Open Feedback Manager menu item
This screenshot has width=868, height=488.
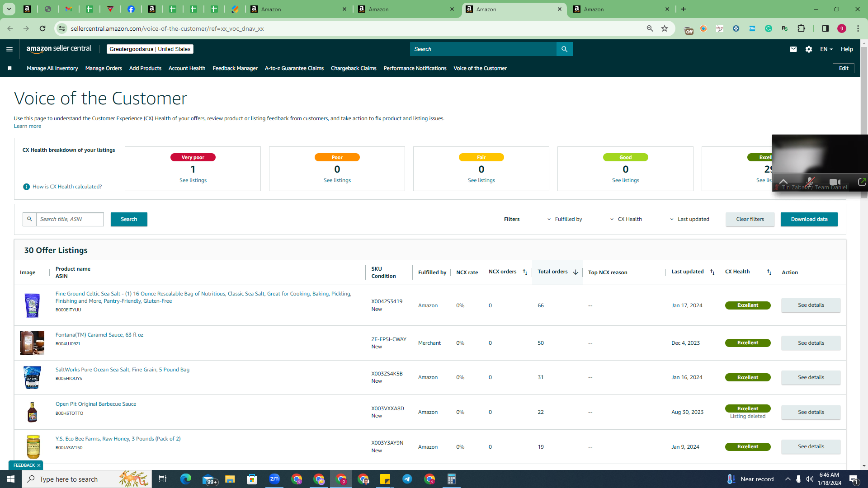coord(235,68)
